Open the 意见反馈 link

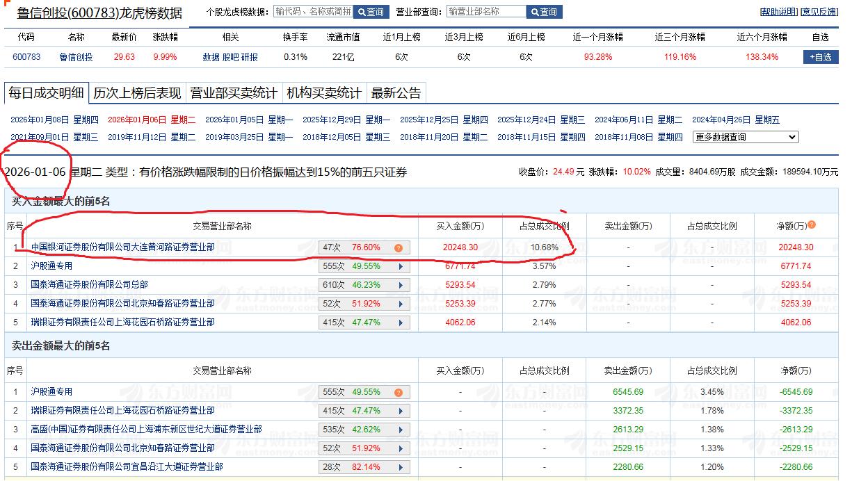coord(819,12)
